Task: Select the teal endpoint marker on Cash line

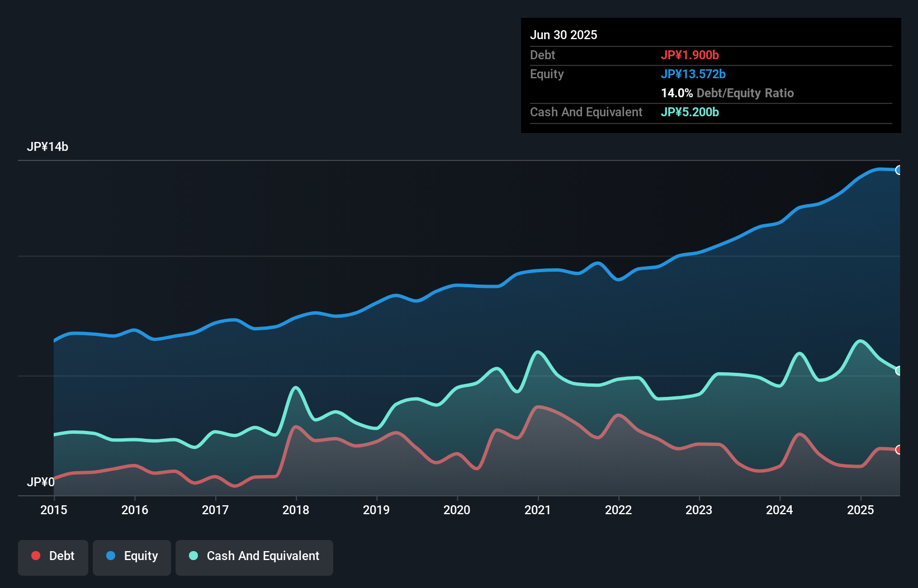Action: [899, 369]
